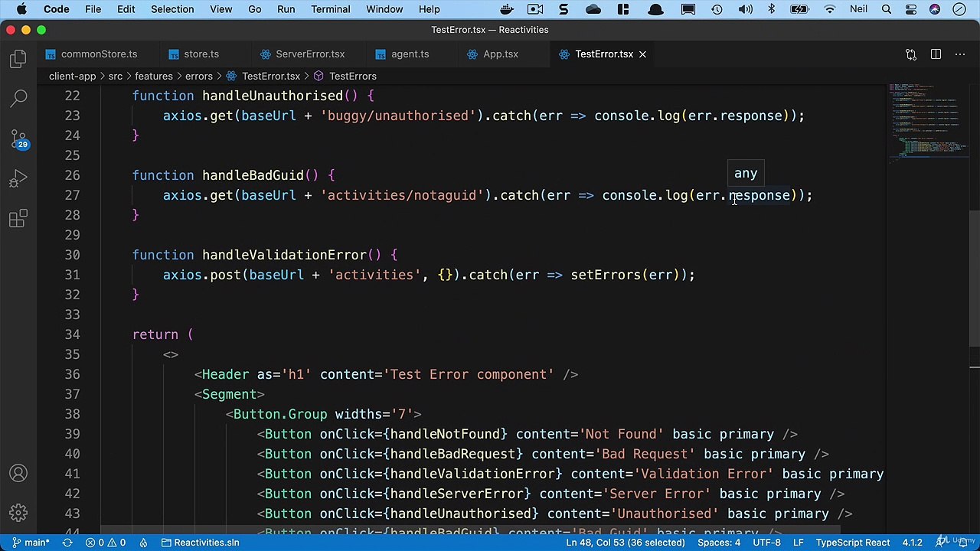Click the Bluetooth icon in menu bar
980x551 pixels.
tap(772, 9)
